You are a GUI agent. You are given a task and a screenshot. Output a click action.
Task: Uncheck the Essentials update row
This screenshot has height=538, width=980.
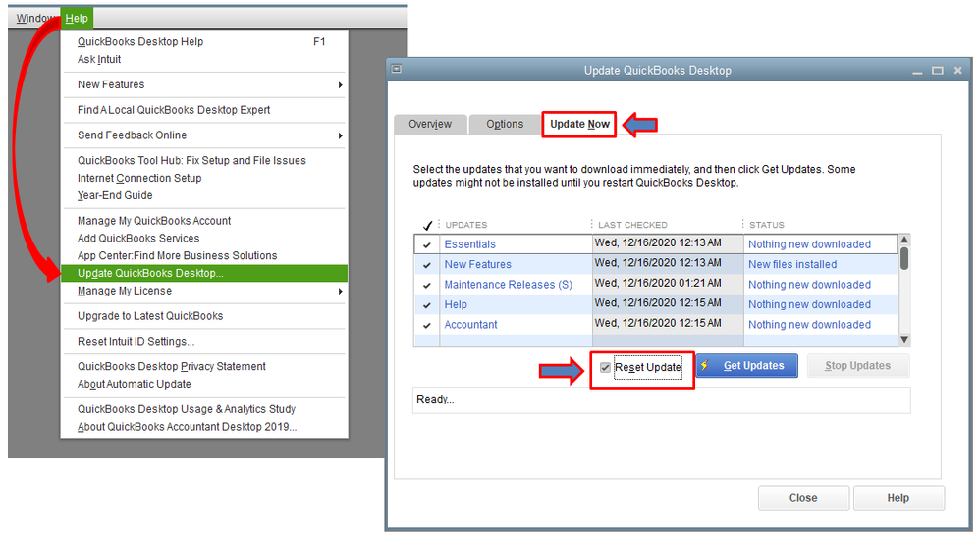(427, 244)
